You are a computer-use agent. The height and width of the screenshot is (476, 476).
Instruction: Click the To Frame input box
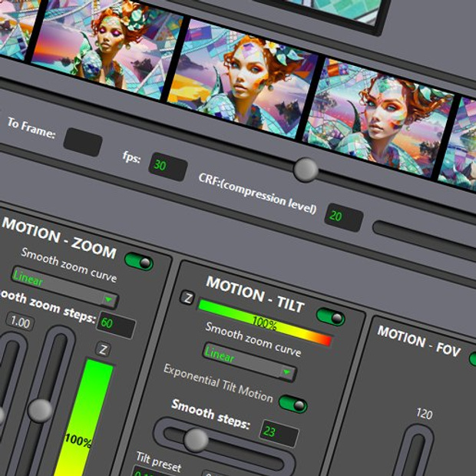83,142
